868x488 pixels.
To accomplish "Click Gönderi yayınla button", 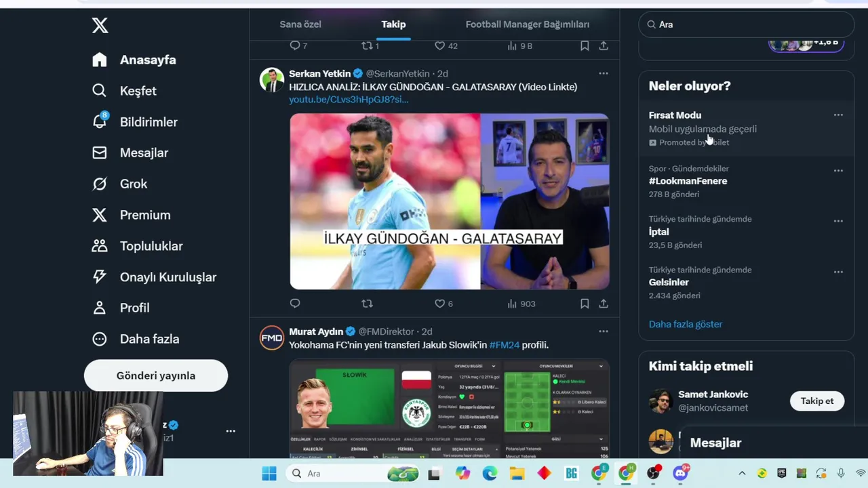I will tap(156, 375).
